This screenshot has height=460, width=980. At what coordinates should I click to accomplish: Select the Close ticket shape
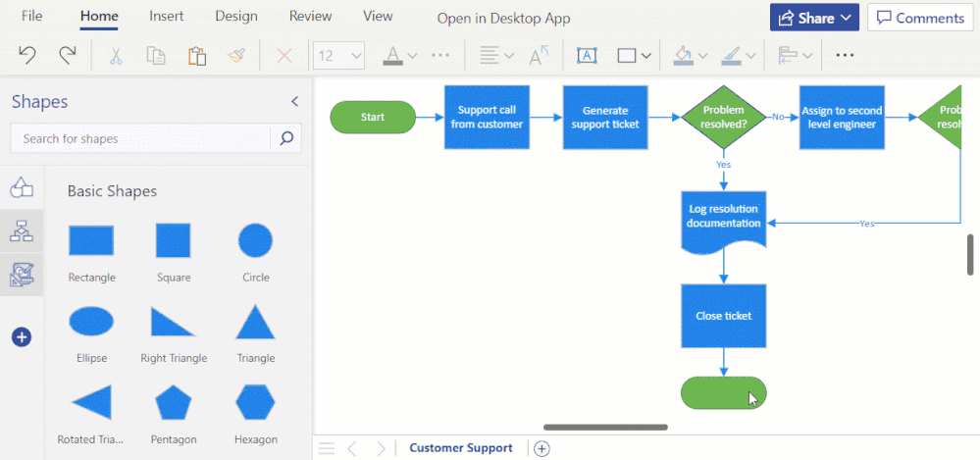click(724, 316)
